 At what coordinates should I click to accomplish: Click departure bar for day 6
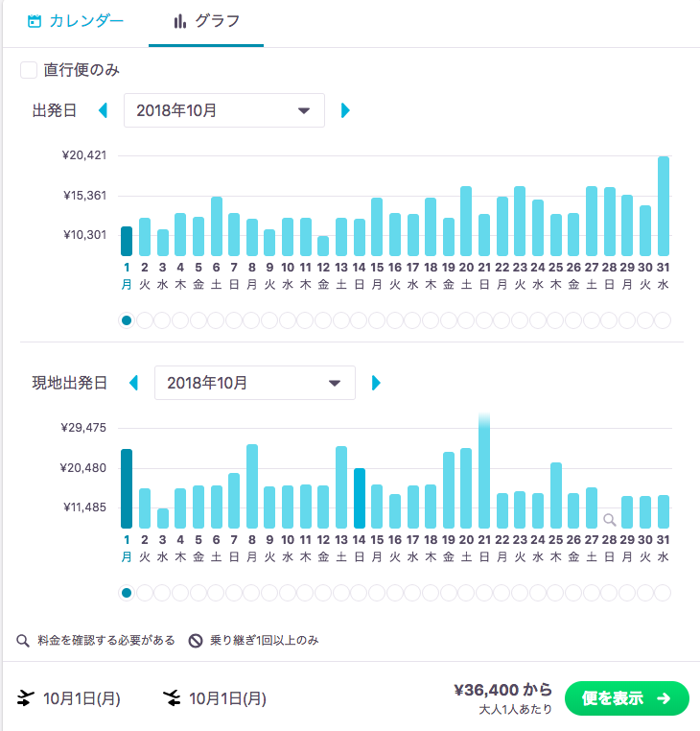pyautogui.click(x=217, y=226)
